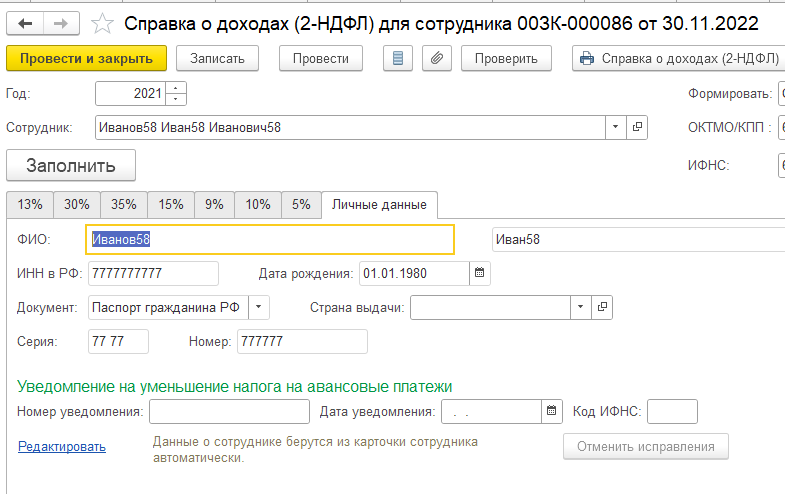
Task: Open the Редактировать link
Action: [x=62, y=446]
